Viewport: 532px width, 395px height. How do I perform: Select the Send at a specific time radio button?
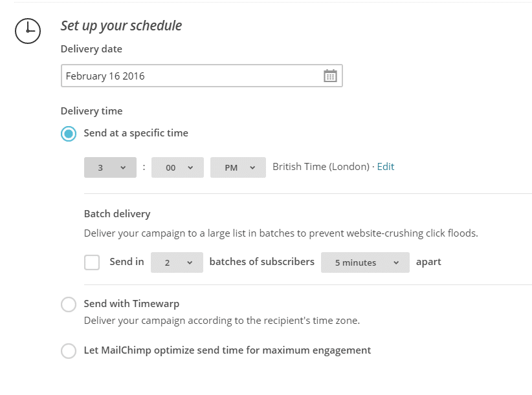tap(69, 133)
